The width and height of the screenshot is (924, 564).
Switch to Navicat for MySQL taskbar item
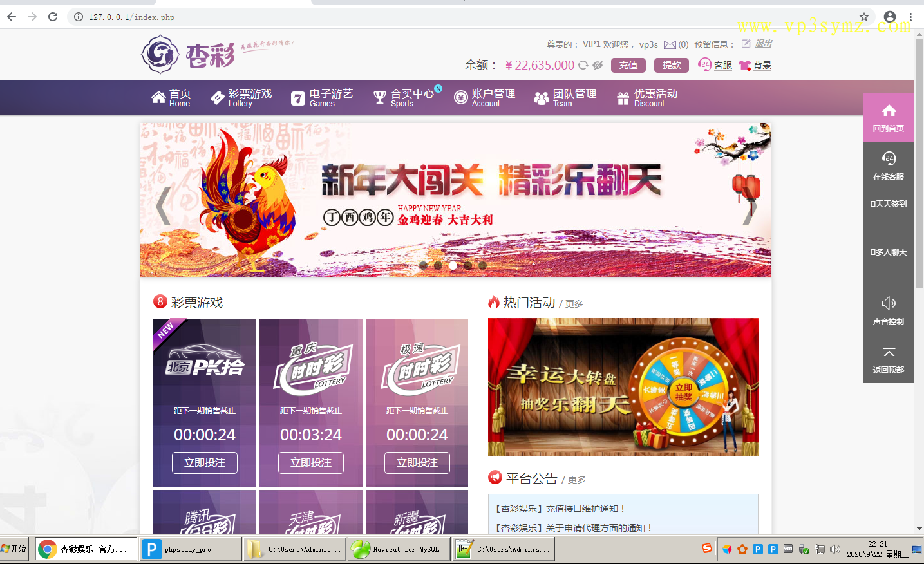tap(399, 549)
